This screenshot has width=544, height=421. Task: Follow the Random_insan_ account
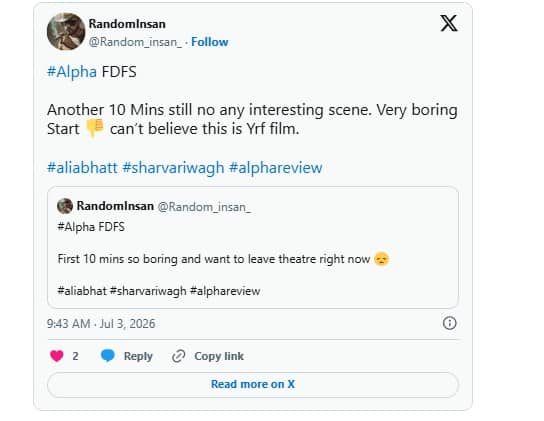pos(210,42)
